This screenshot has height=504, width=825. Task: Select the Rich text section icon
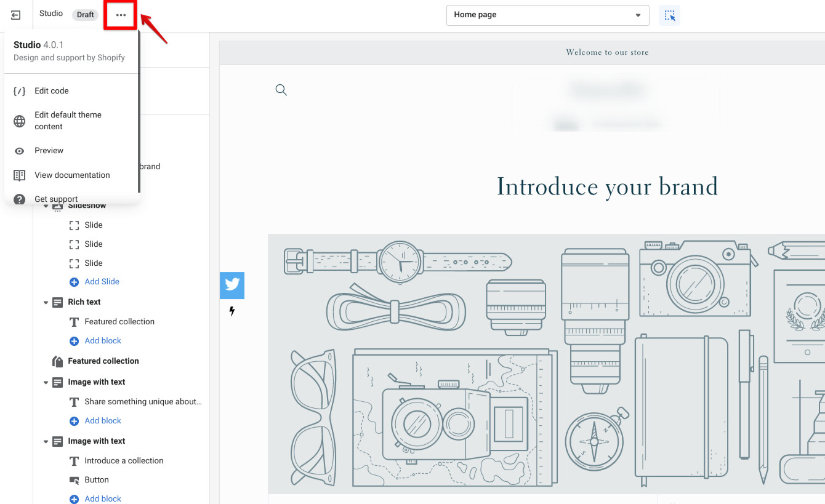57,302
